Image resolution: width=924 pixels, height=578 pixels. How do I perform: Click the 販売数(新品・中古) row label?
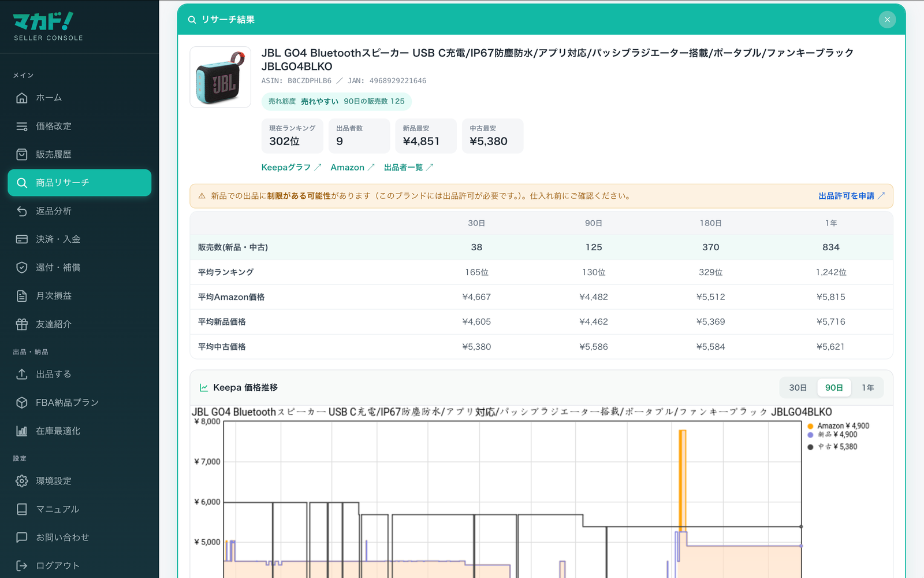(x=233, y=247)
